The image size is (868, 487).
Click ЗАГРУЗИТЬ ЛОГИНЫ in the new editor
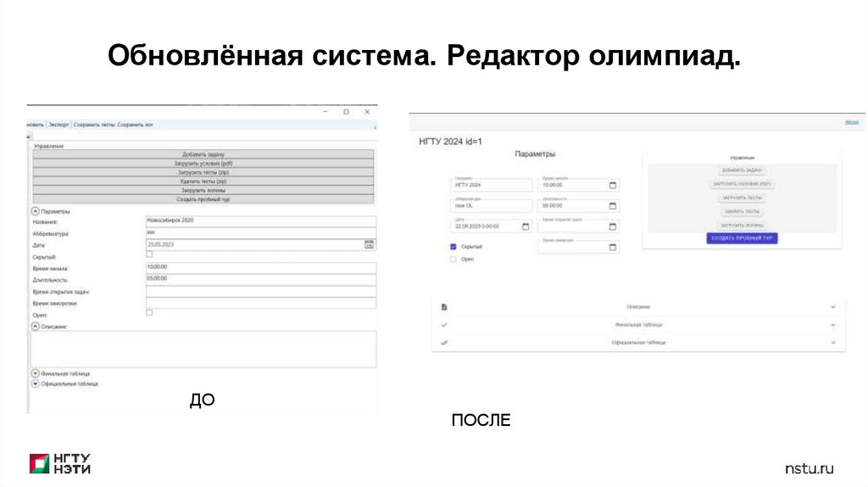click(x=742, y=226)
